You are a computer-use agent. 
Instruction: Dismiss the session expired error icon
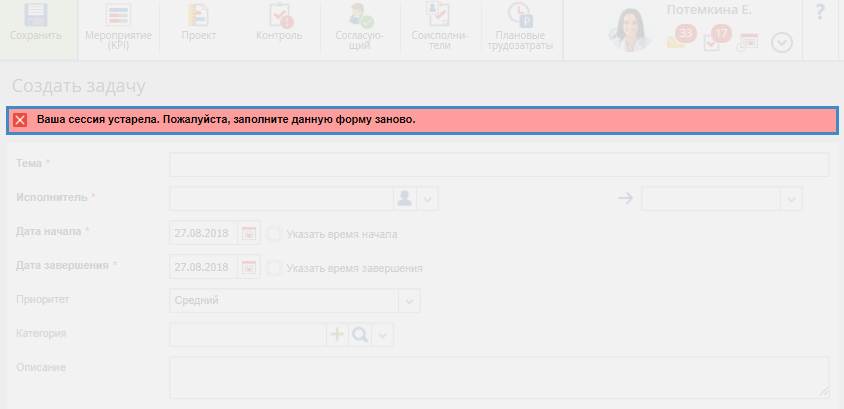20,120
